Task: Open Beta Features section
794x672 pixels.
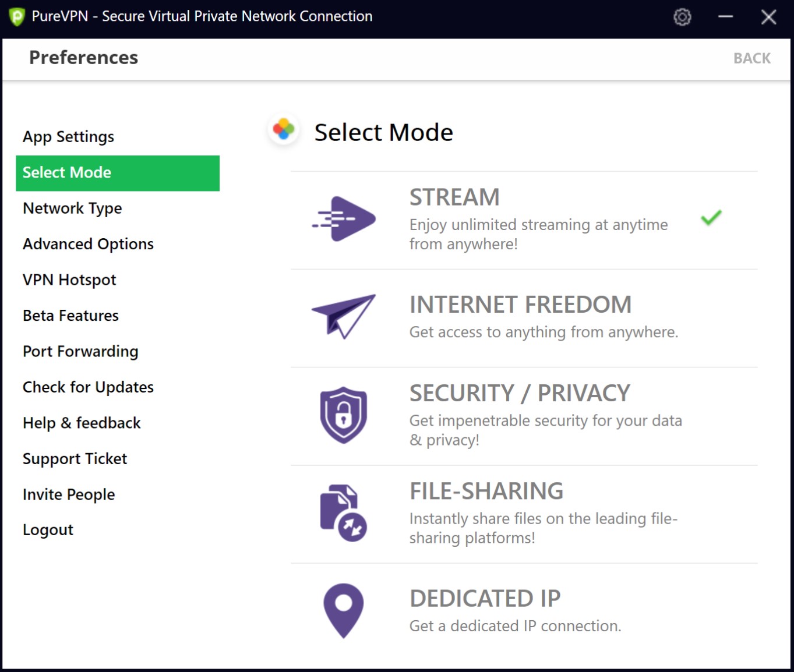Action: tap(70, 316)
